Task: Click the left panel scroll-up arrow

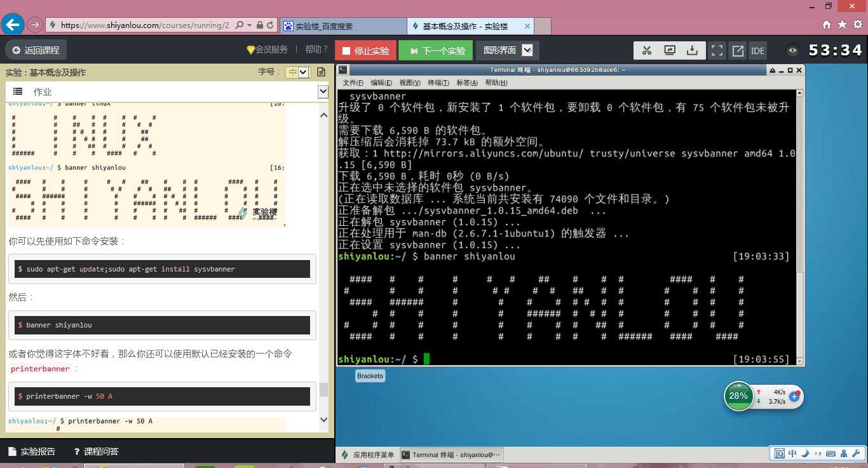Action: tap(323, 115)
